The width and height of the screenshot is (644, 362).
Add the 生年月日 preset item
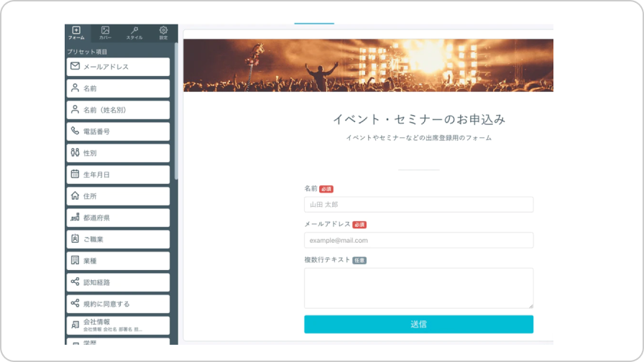pos(118,175)
